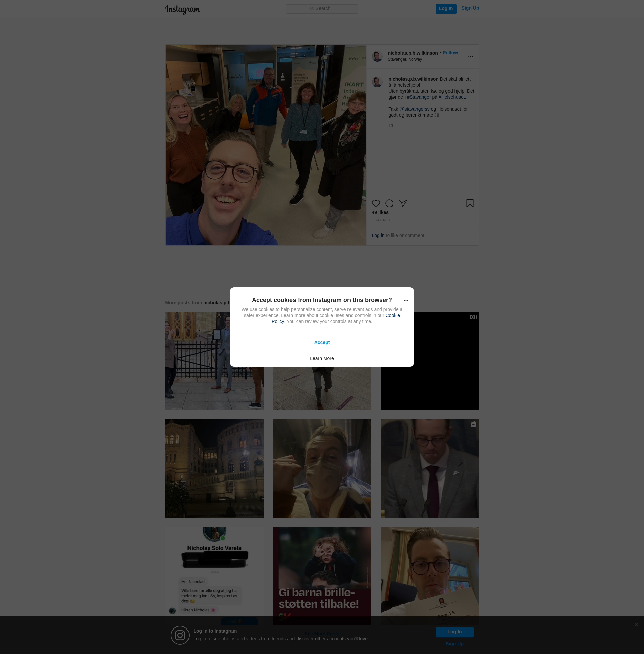Viewport: 644px width, 654px height.
Task: Open the Cookie Policy link
Action: tap(392, 315)
